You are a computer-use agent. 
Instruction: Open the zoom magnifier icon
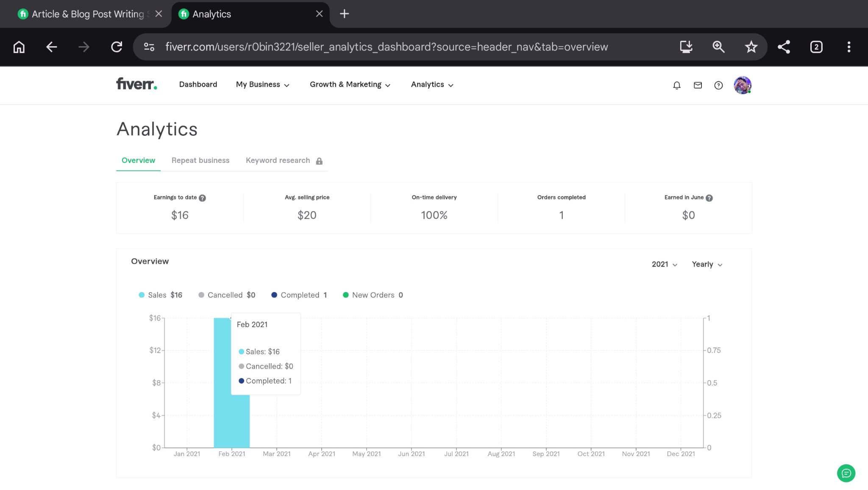coord(718,47)
